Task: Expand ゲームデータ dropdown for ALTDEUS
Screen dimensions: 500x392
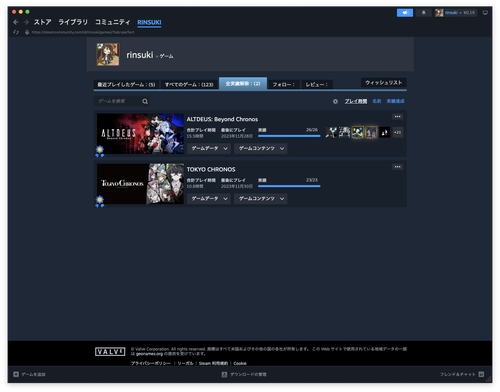Action: coord(209,149)
